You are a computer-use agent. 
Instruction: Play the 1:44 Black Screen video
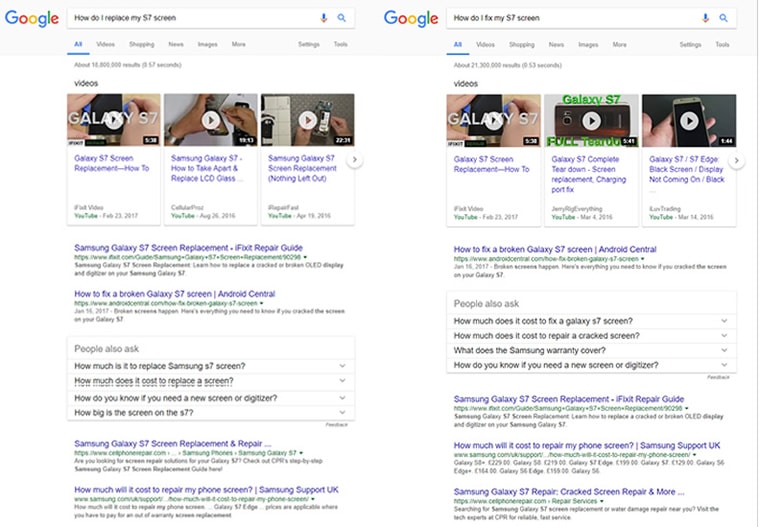pos(689,121)
